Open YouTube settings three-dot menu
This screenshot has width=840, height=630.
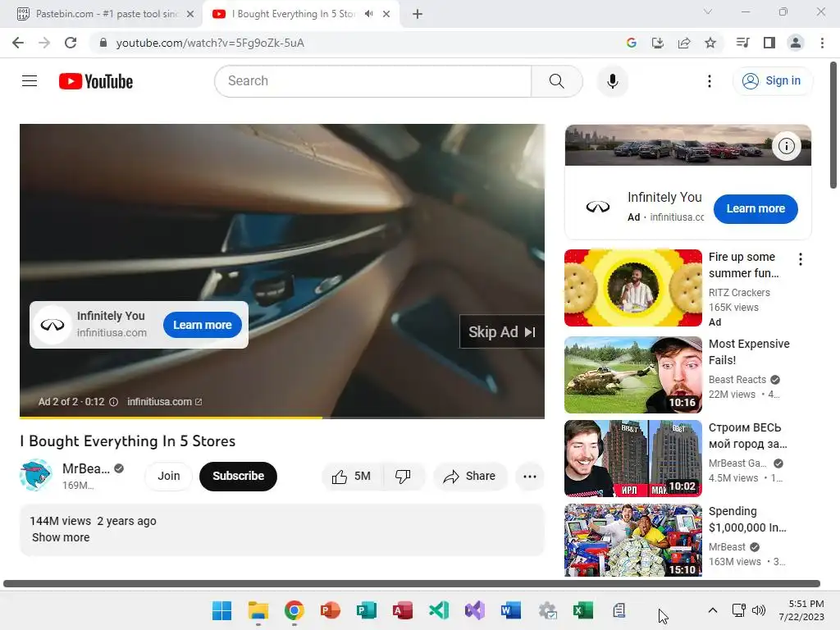coord(710,81)
